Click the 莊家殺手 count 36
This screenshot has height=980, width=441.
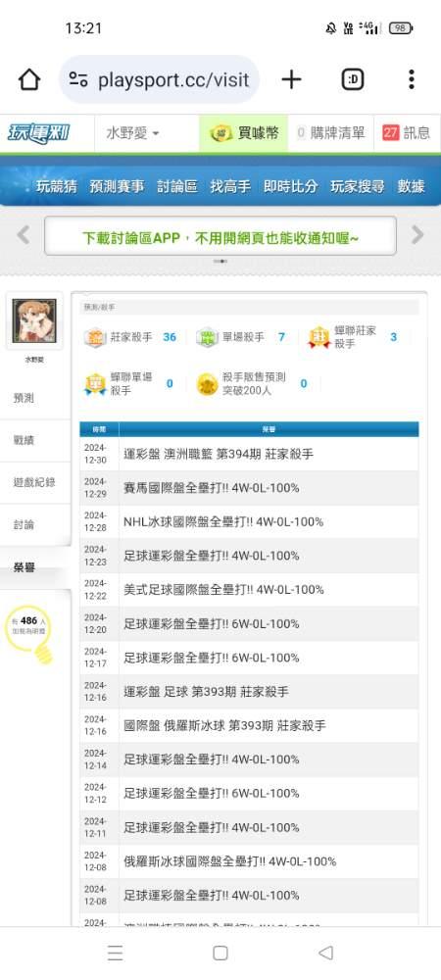click(x=170, y=337)
